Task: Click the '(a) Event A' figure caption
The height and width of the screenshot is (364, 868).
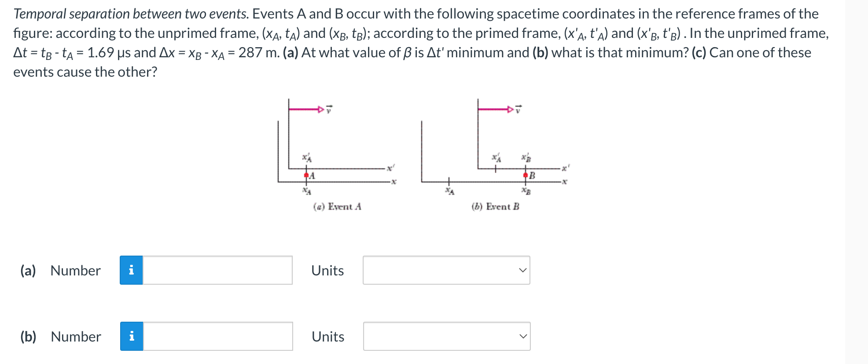Action: pyautogui.click(x=338, y=205)
